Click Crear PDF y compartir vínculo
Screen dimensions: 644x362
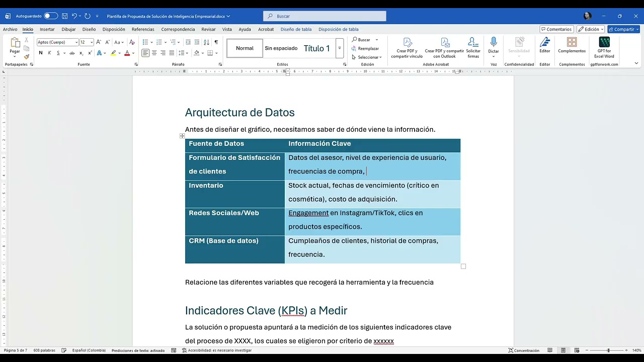407,48
